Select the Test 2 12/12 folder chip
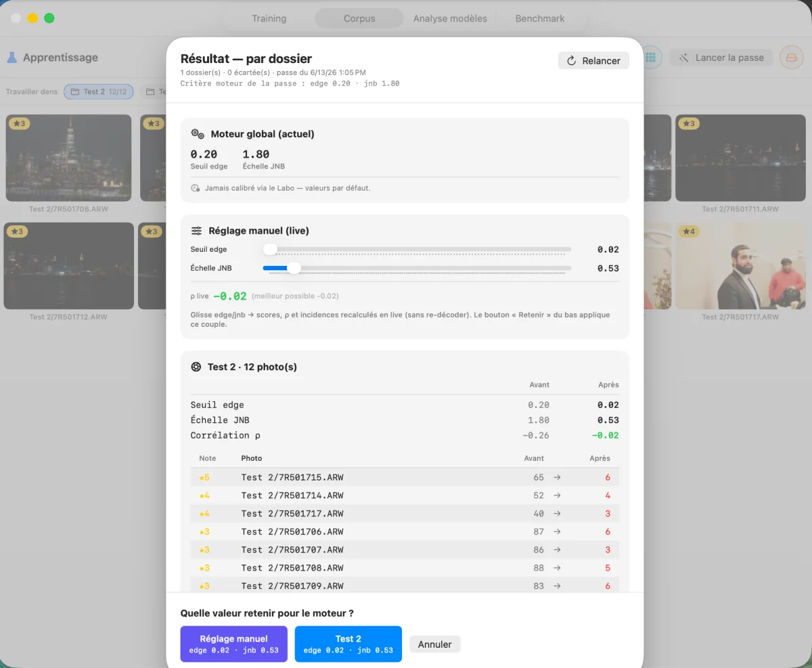The height and width of the screenshot is (668, 812). click(x=99, y=91)
